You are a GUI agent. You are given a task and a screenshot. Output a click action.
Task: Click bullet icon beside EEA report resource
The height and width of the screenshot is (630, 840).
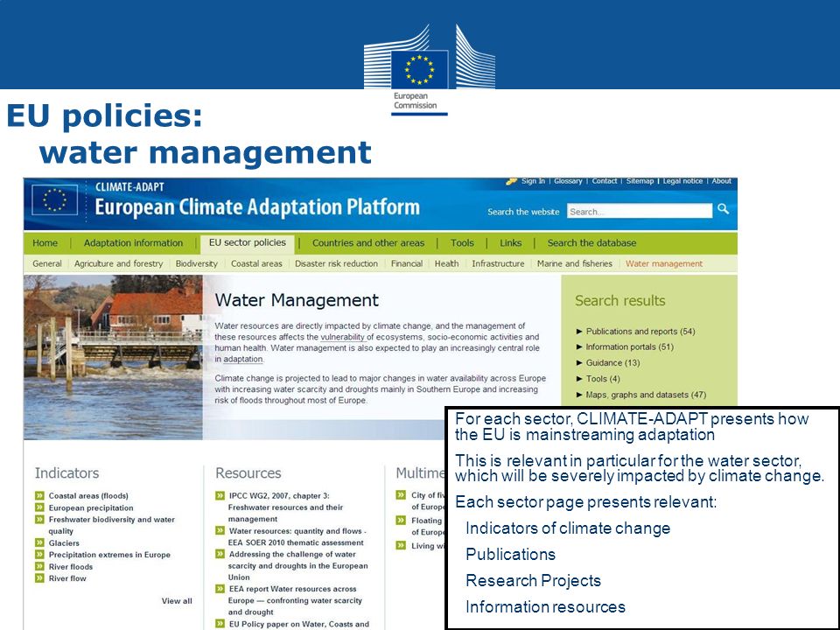(x=220, y=589)
